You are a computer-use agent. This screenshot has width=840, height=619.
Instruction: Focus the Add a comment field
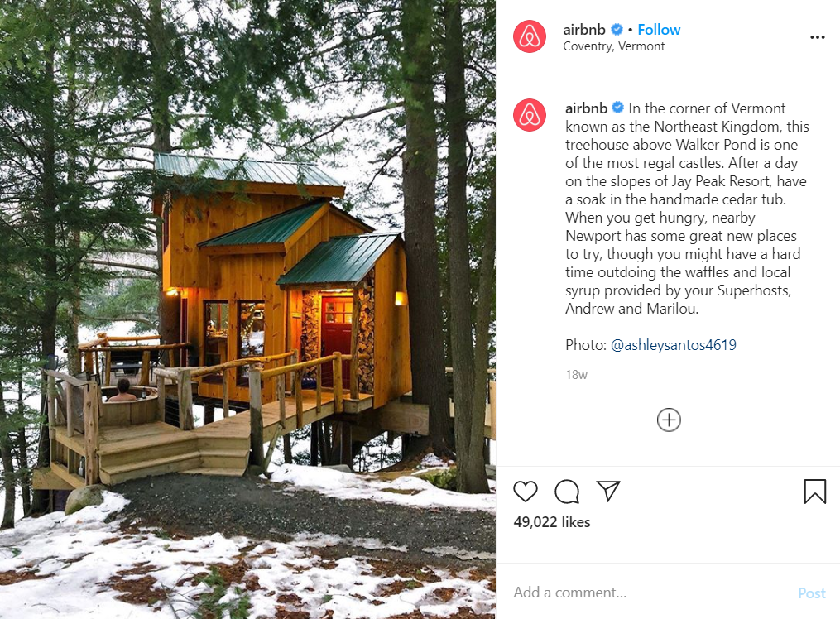coord(648,593)
